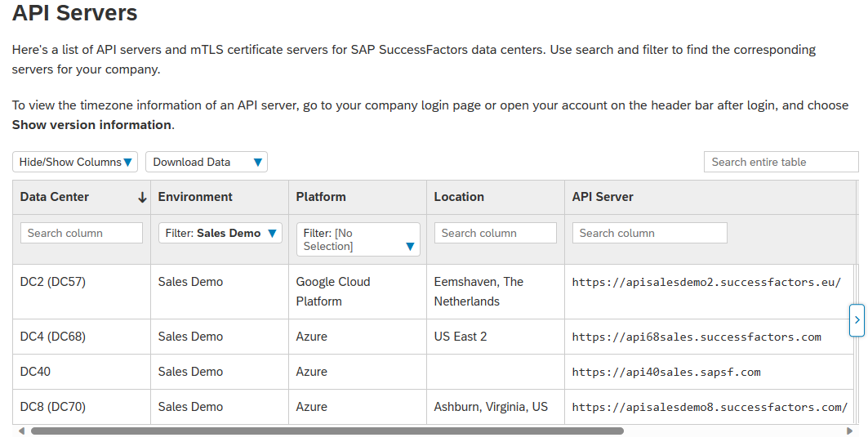Click the api40sales.sapsf.com server URL
This screenshot has width=868, height=442.
666,372
